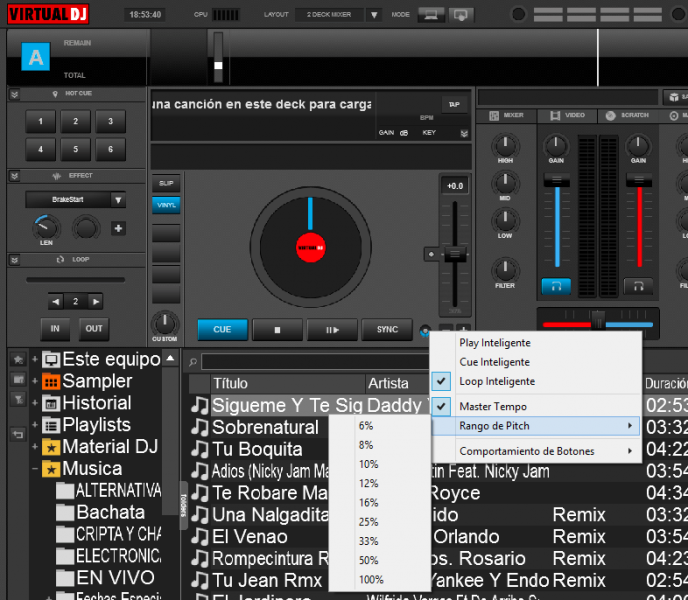Click the play/pause button
This screenshot has height=600, width=688.
332,330
